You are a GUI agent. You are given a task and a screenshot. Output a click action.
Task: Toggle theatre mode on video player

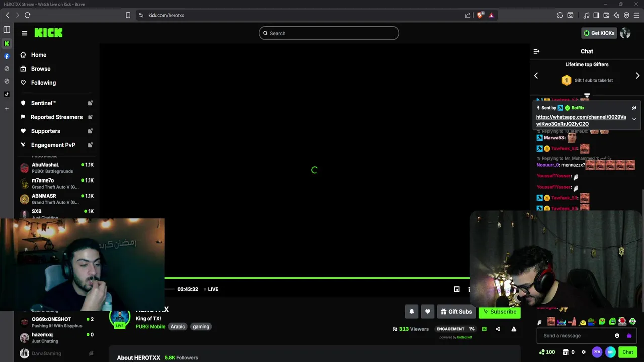click(x=457, y=289)
